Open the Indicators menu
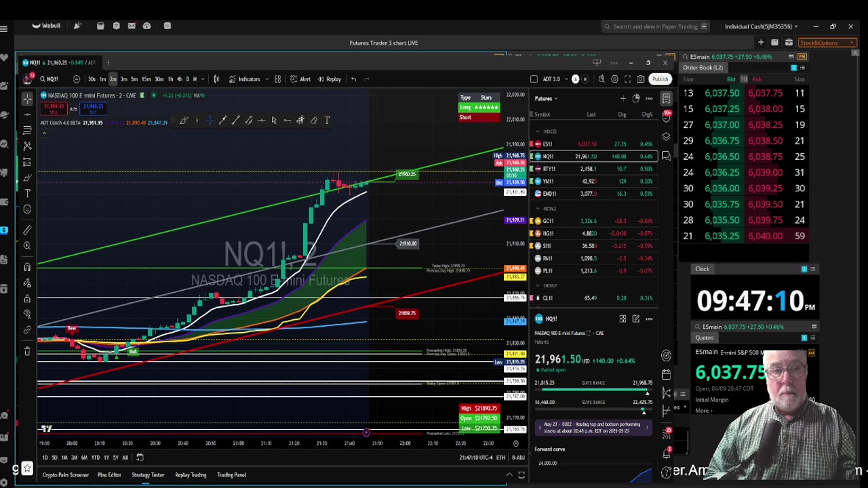This screenshot has height=488, width=868. 244,79
